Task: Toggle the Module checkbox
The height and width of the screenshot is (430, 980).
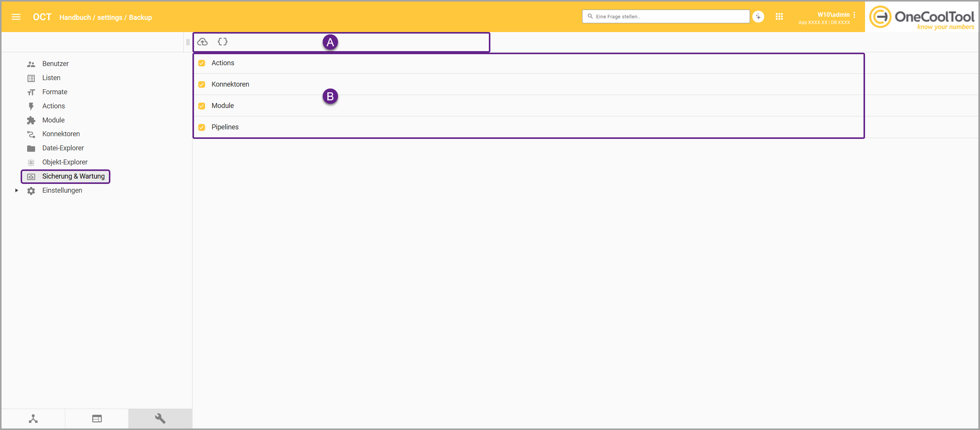Action: click(202, 106)
